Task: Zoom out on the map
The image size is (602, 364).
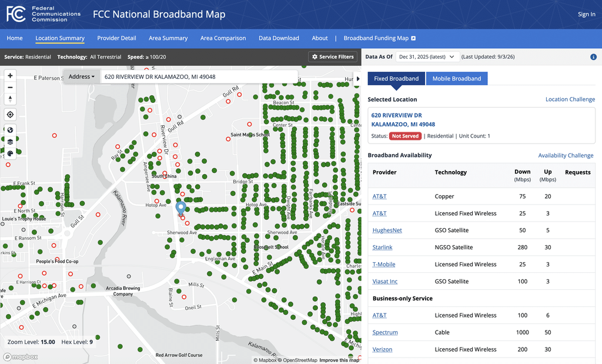Action: pos(11,87)
